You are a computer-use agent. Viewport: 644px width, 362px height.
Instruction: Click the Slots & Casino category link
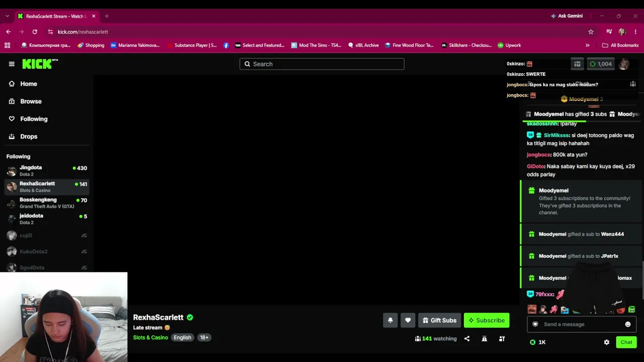tap(150, 337)
